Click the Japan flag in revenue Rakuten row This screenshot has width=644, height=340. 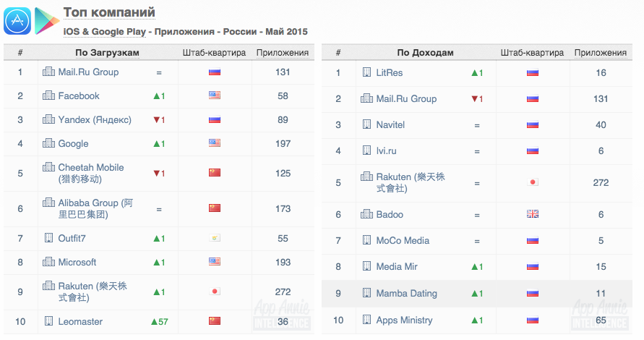pyautogui.click(x=533, y=182)
